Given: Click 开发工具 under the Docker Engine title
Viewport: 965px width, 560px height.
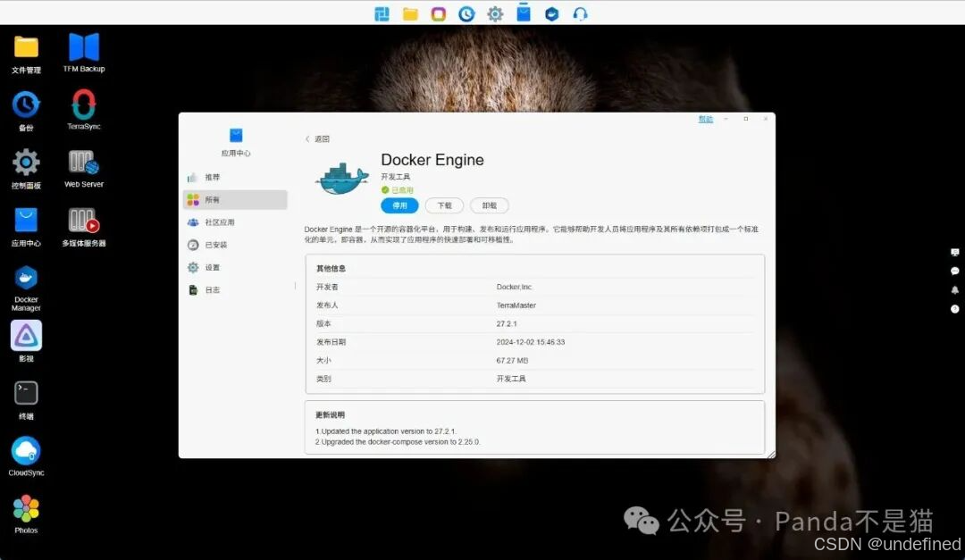Looking at the screenshot, I should [x=395, y=177].
